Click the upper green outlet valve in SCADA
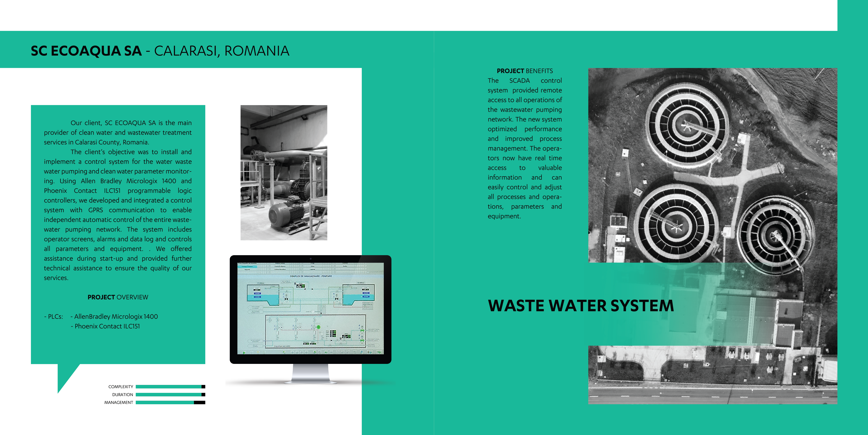The width and height of the screenshot is (868, 435). [x=362, y=331]
